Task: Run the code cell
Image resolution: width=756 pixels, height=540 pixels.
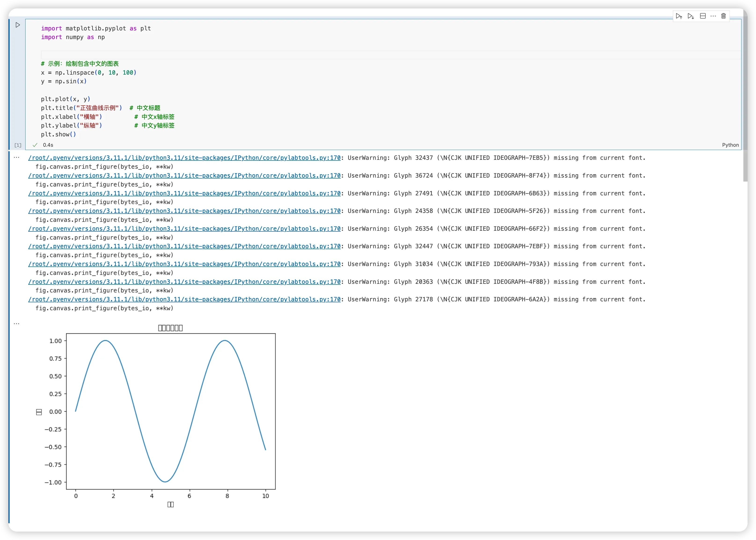Action: pyautogui.click(x=18, y=25)
